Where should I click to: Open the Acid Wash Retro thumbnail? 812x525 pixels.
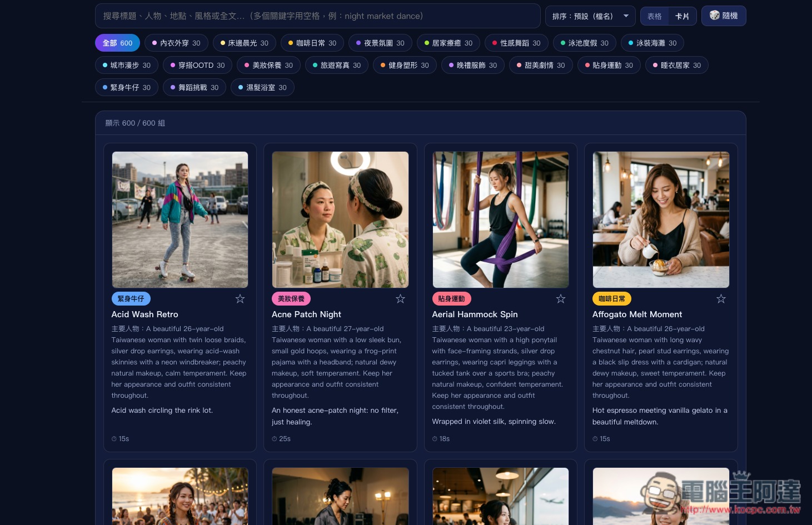(x=180, y=219)
